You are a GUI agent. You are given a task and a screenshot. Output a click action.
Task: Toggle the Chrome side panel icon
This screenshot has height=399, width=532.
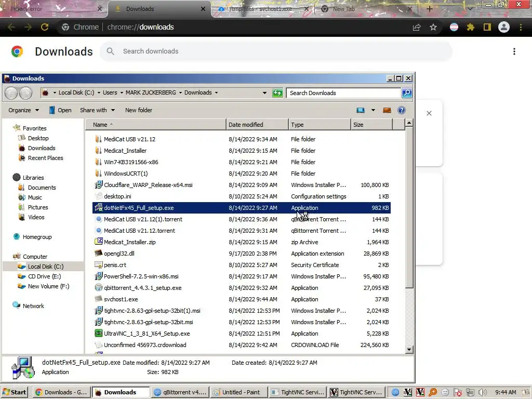click(x=487, y=27)
